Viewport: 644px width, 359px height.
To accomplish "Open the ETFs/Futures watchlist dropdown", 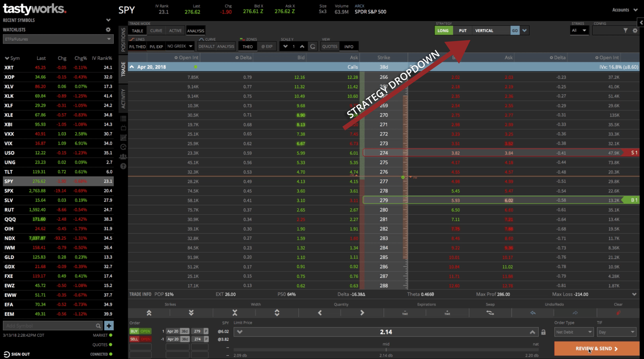I will (58, 39).
